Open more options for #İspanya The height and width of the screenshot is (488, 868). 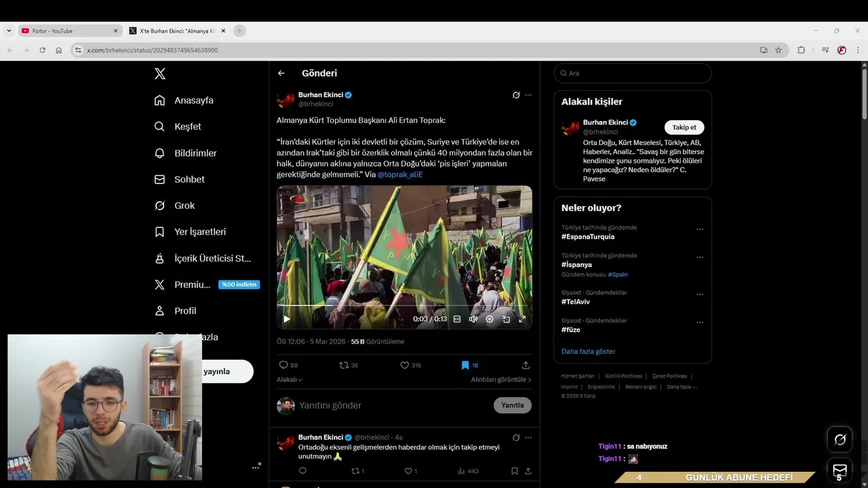pos(700,258)
